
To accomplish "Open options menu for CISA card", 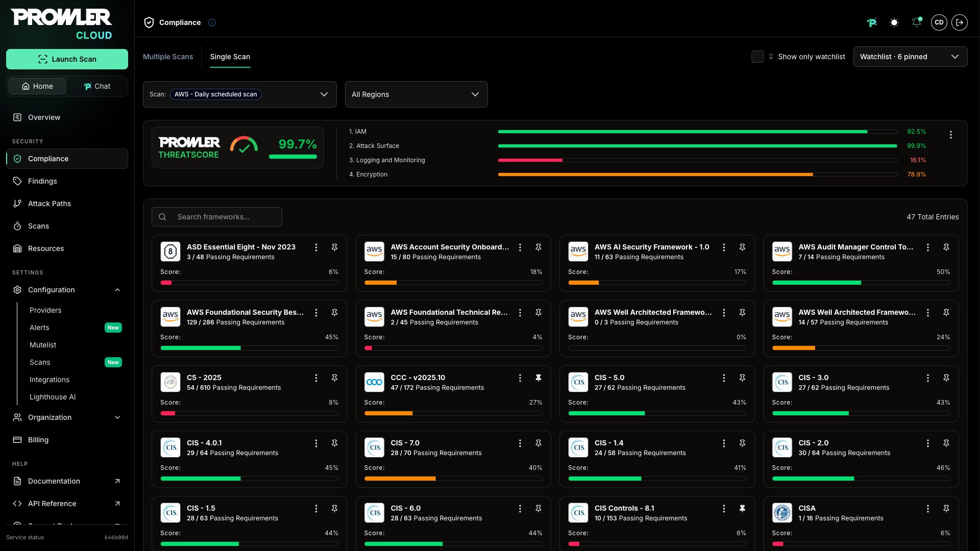I will click(928, 509).
